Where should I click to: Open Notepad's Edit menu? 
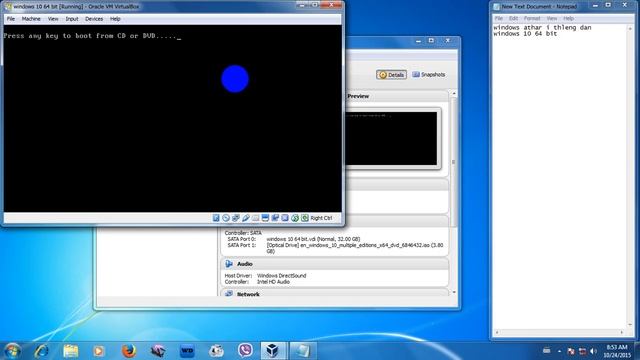513,18
